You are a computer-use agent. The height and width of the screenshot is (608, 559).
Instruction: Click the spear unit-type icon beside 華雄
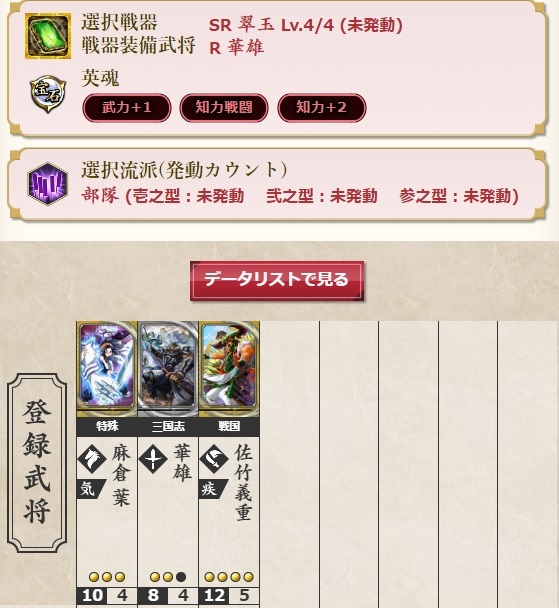pyautogui.click(x=153, y=459)
